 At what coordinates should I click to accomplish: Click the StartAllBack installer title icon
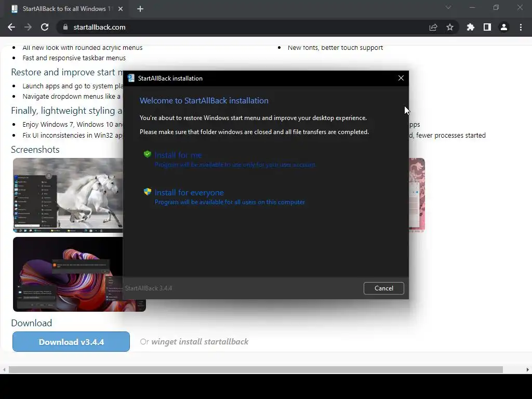131,78
